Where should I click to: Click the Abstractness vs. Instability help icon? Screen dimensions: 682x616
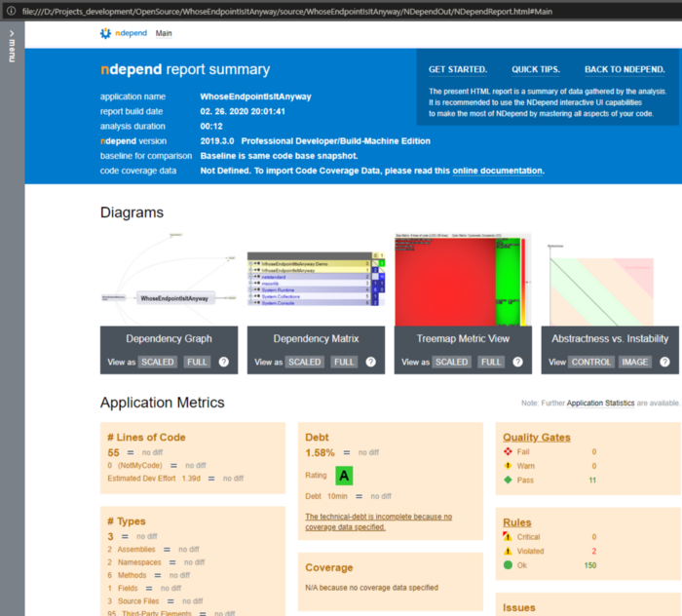(x=664, y=362)
